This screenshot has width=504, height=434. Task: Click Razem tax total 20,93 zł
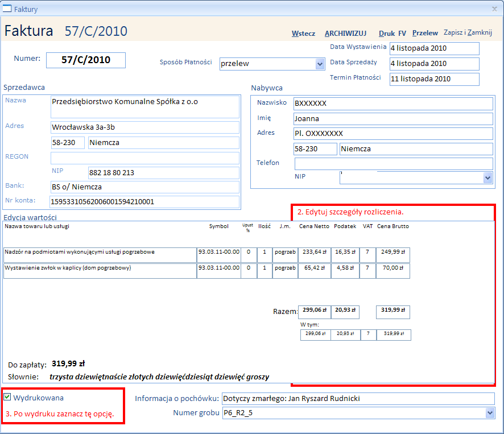[345, 312]
